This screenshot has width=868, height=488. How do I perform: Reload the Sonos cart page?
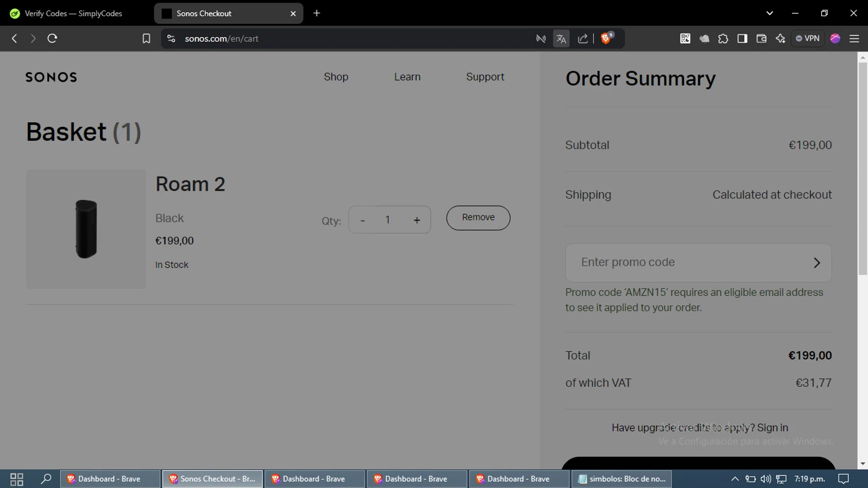(x=52, y=38)
